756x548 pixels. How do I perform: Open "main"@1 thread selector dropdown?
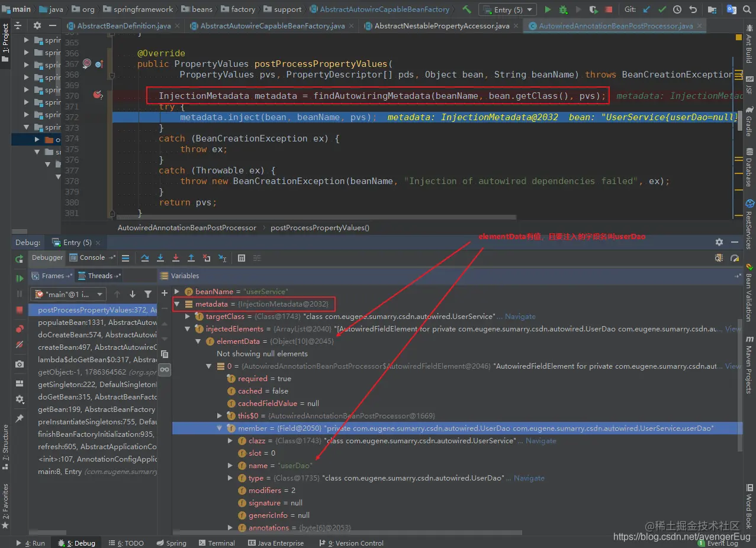[x=69, y=294]
